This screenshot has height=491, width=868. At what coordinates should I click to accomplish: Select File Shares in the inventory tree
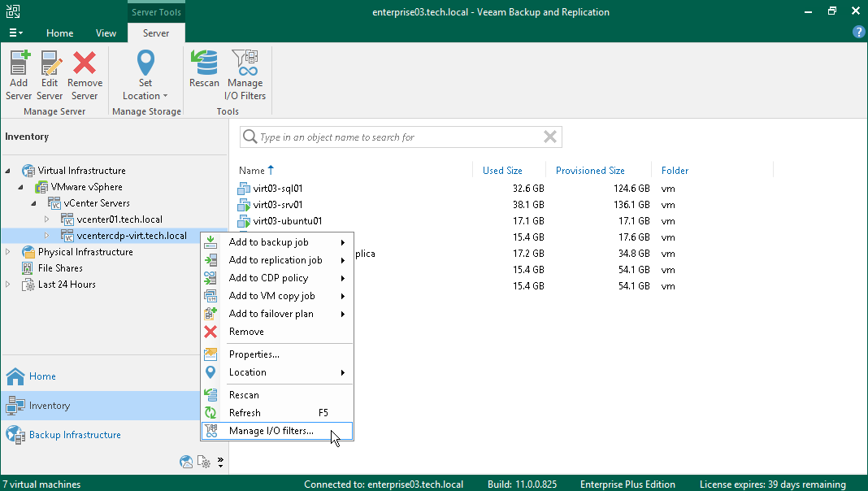[x=60, y=268]
